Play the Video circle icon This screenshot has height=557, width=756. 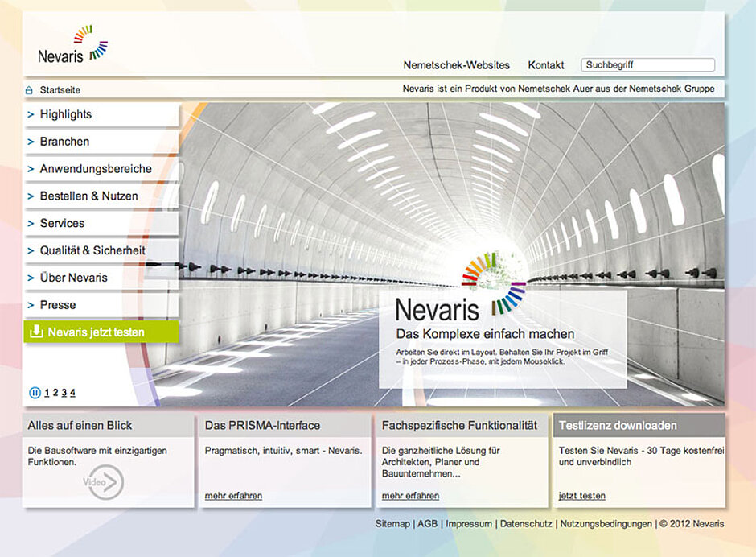point(105,483)
